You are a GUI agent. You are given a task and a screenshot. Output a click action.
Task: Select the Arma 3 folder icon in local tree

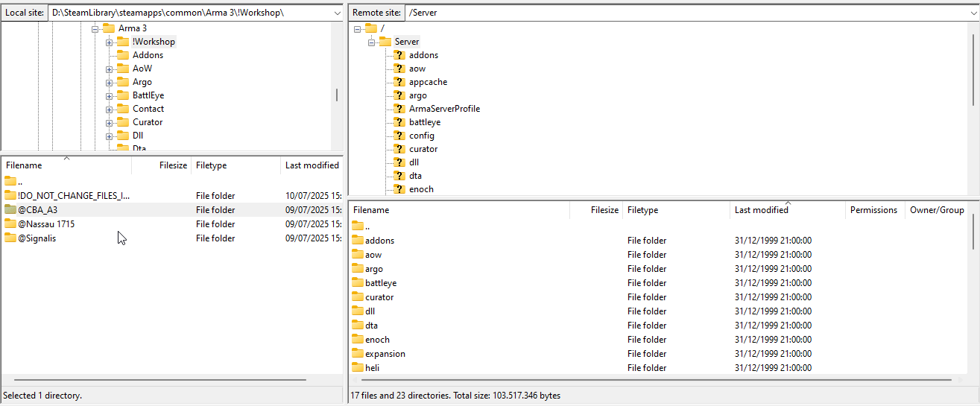(109, 28)
